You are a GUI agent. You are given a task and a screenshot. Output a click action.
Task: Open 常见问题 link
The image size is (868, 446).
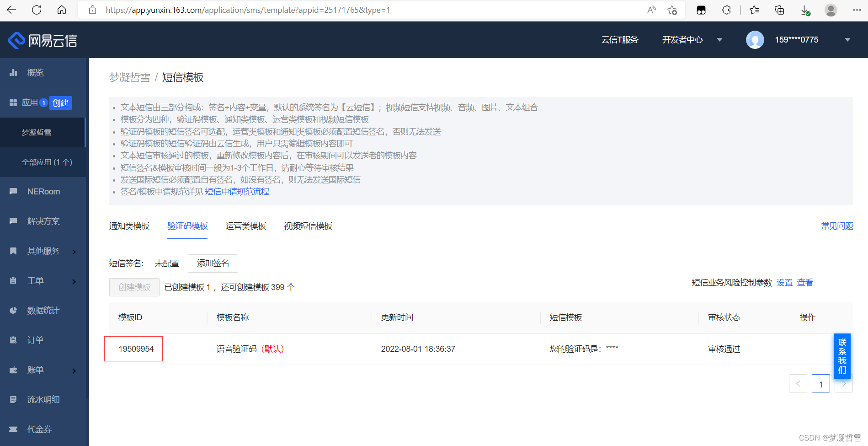pyautogui.click(x=837, y=226)
